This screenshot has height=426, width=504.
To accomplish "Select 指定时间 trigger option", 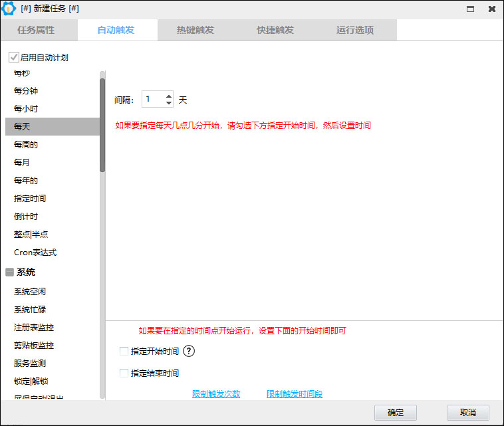I will (x=53, y=199).
